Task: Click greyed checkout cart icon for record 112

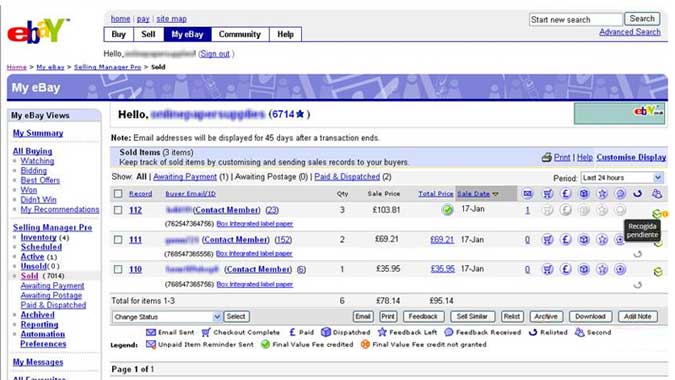Action: [x=548, y=210]
